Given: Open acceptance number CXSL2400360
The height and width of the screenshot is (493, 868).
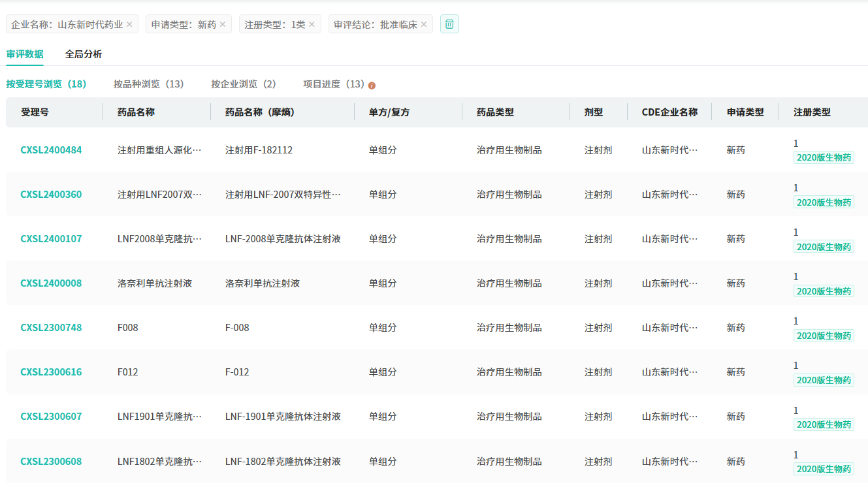Looking at the screenshot, I should [x=51, y=195].
